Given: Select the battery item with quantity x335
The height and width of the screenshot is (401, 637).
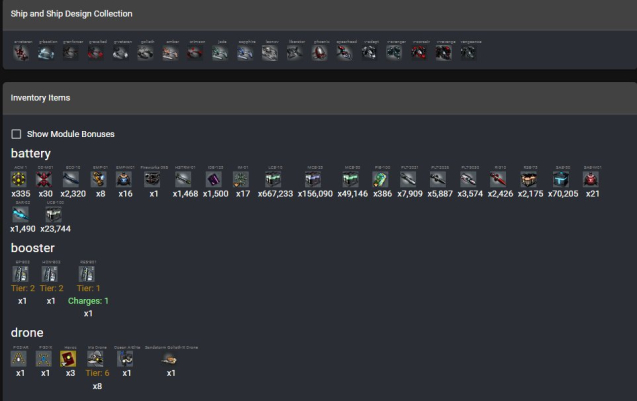Looking at the screenshot, I should point(20,180).
